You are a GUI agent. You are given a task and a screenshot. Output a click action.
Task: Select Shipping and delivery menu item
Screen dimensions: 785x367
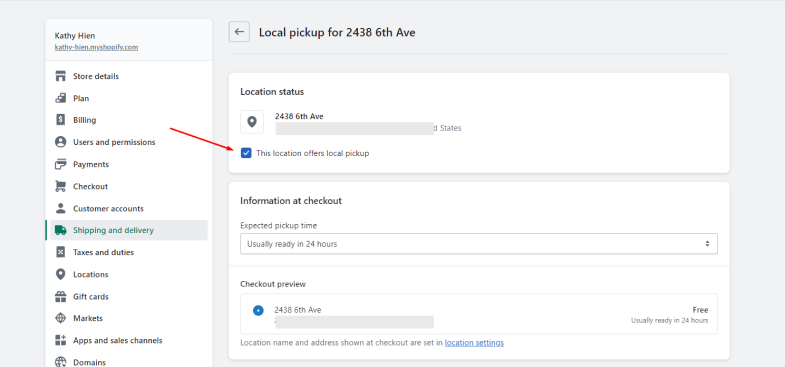pyautogui.click(x=129, y=230)
